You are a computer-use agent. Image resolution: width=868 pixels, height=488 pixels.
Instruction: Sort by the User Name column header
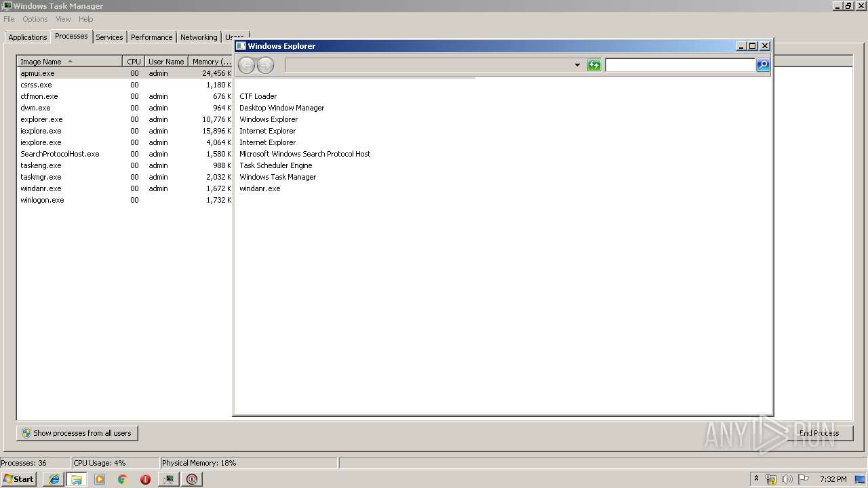coord(166,62)
